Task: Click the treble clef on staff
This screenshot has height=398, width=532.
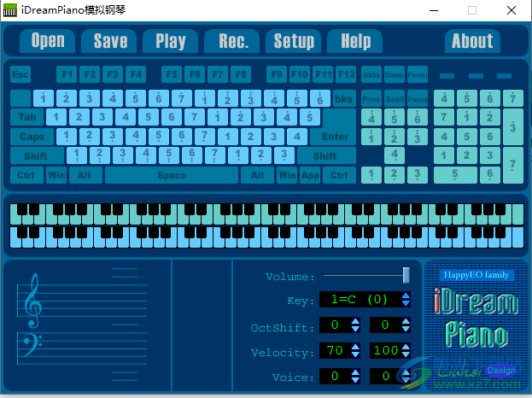Action: click(x=33, y=301)
